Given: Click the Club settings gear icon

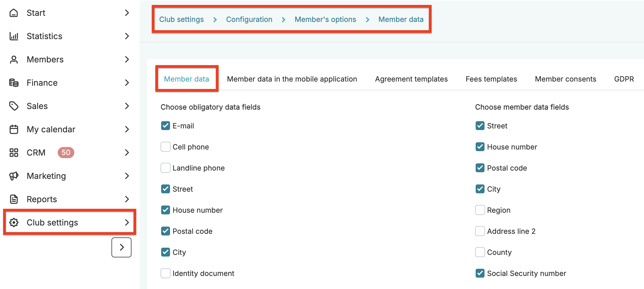Looking at the screenshot, I should [x=14, y=222].
